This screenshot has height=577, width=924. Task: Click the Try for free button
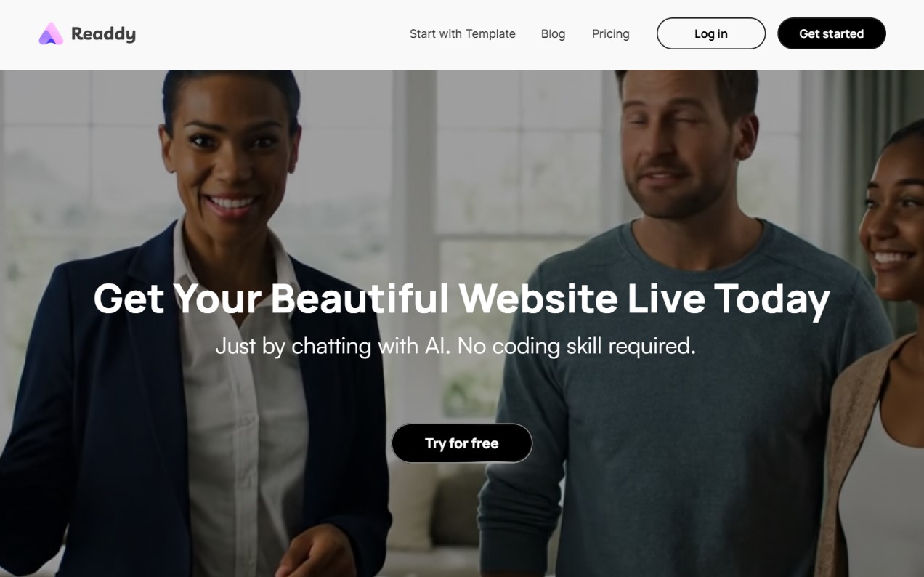coord(462,443)
